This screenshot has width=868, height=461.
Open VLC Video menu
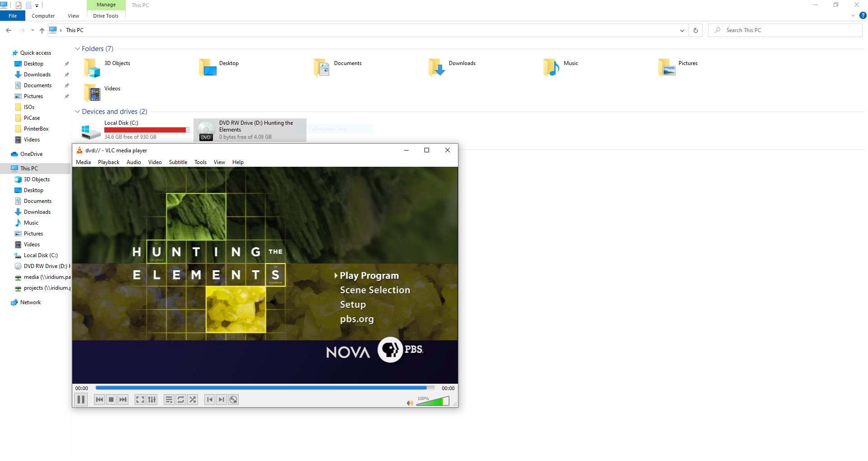tap(155, 162)
